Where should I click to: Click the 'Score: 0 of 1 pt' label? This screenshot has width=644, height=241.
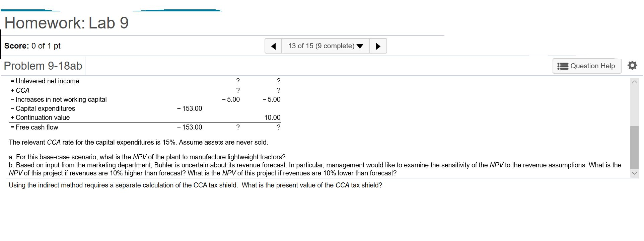pyautogui.click(x=32, y=46)
